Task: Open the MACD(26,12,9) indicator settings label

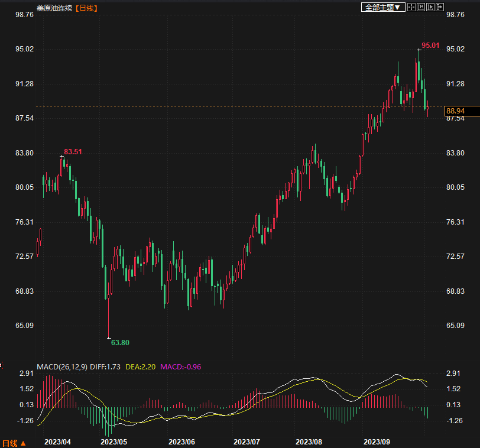Action: pos(62,366)
